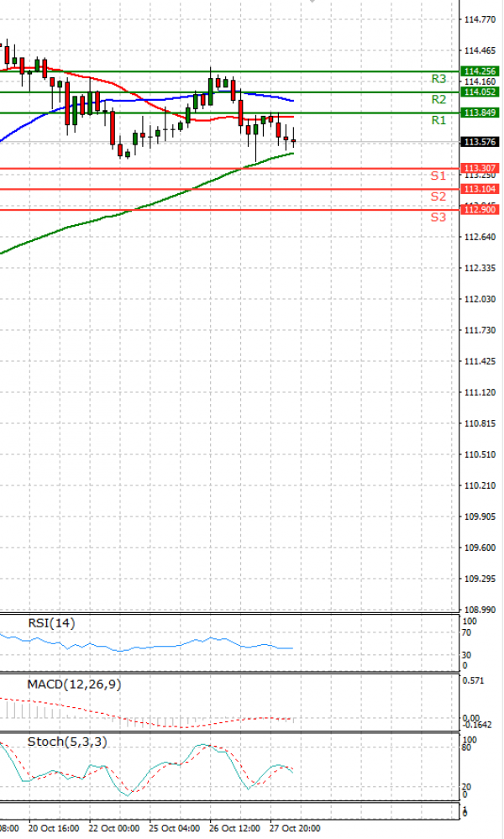The image size is (504, 839).
Task: Click the MACD scale value 0.571
Action: coord(474,680)
